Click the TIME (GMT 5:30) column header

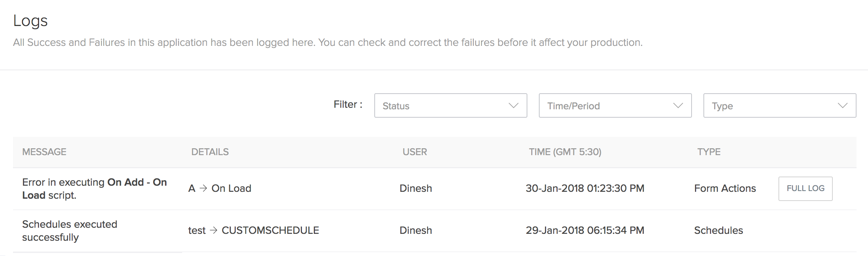(x=565, y=152)
